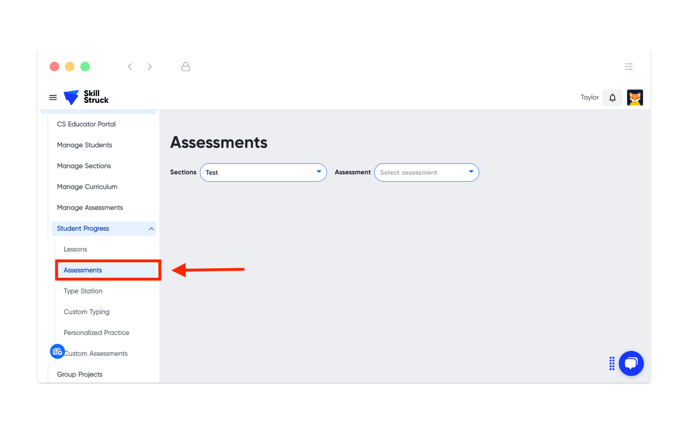Viewport: 688px width, 430px height.
Task: Open the hamburger menu icon
Action: (53, 97)
